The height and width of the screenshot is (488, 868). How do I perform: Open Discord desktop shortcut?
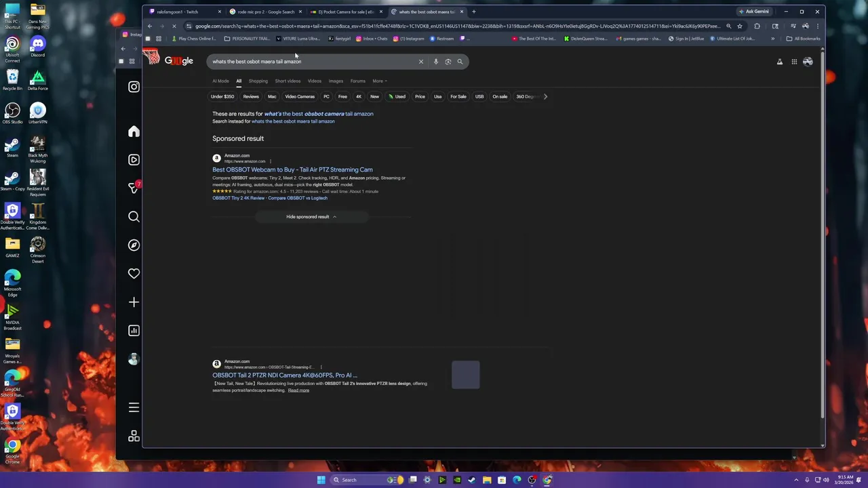click(x=38, y=47)
